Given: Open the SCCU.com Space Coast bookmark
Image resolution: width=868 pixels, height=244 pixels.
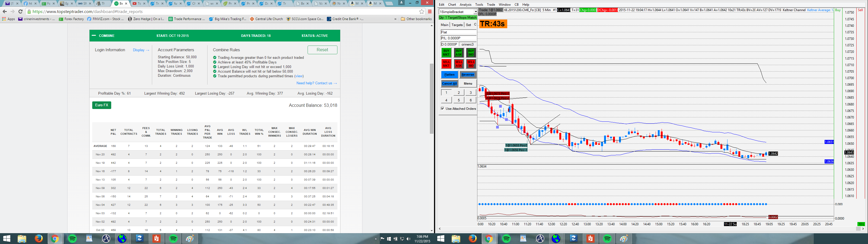Looking at the screenshot, I should tap(305, 19).
